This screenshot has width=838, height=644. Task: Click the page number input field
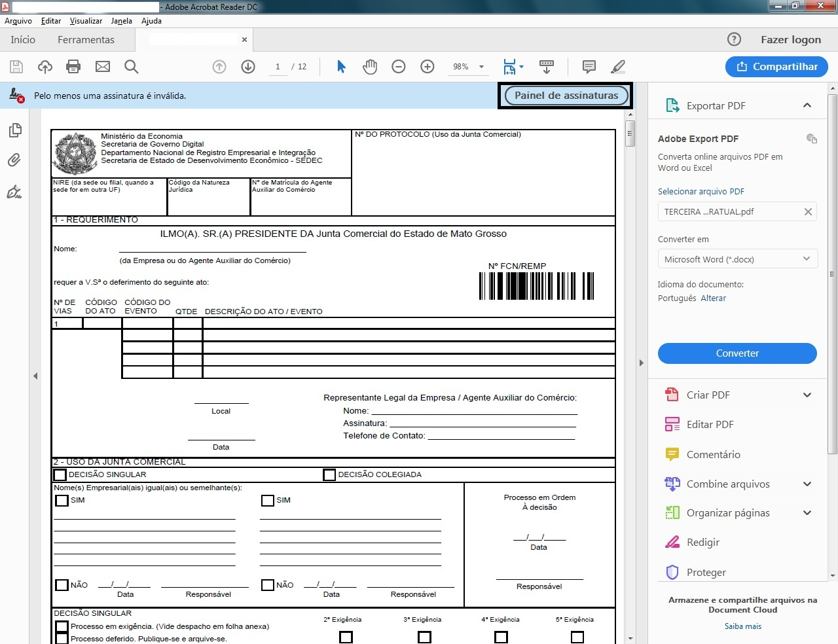278,67
